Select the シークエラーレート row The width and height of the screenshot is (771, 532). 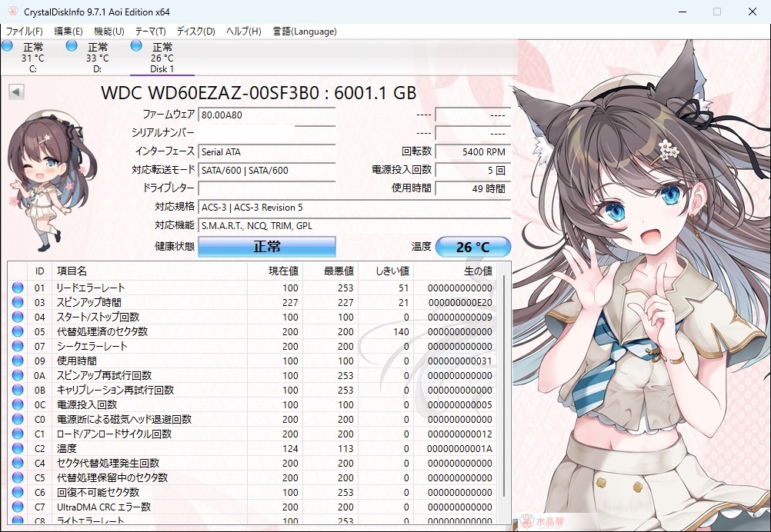252,346
